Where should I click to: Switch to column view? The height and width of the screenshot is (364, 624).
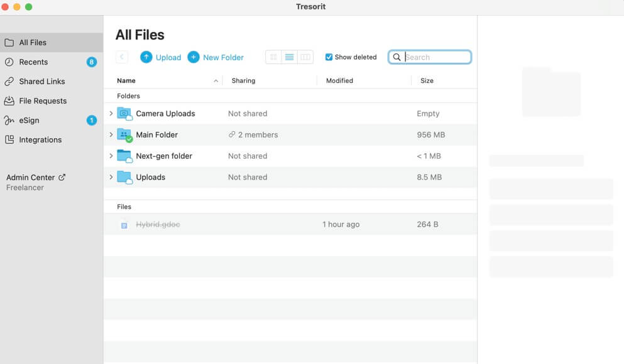click(x=305, y=57)
